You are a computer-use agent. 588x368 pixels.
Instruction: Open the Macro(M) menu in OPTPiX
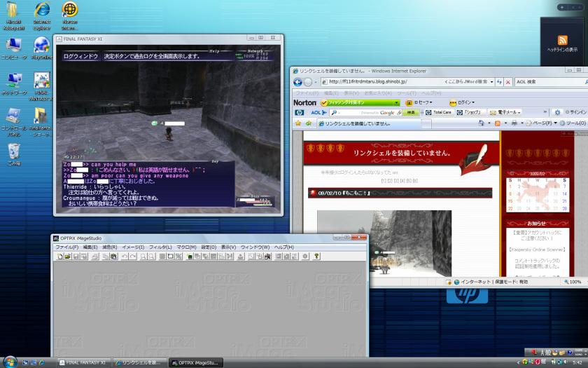tap(186, 247)
